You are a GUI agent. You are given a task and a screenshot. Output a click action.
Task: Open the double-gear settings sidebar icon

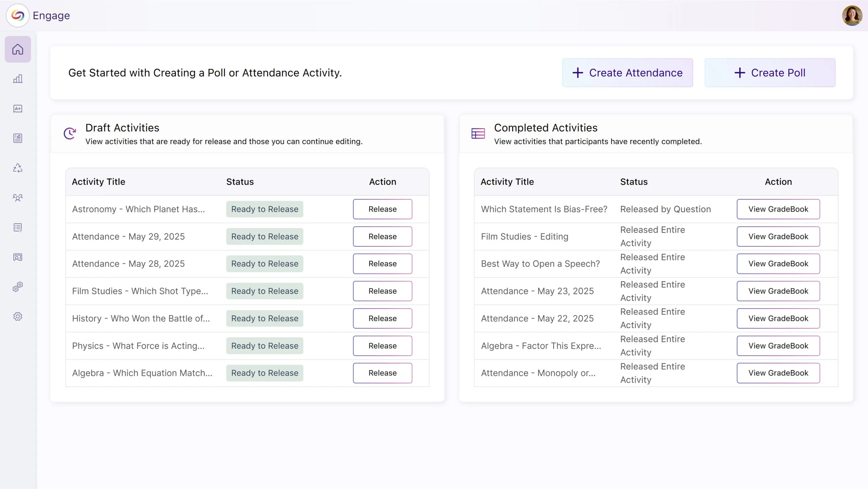tap(18, 287)
